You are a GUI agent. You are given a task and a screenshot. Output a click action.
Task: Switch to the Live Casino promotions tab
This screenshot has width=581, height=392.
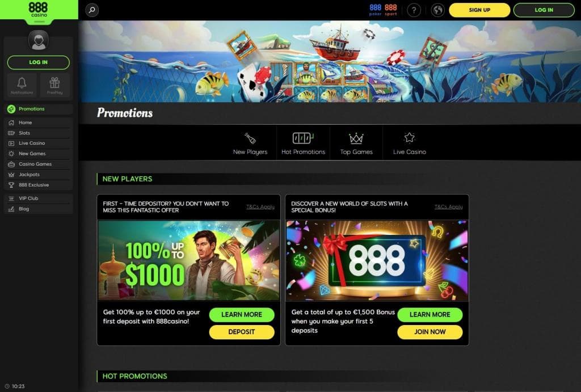pyautogui.click(x=410, y=144)
